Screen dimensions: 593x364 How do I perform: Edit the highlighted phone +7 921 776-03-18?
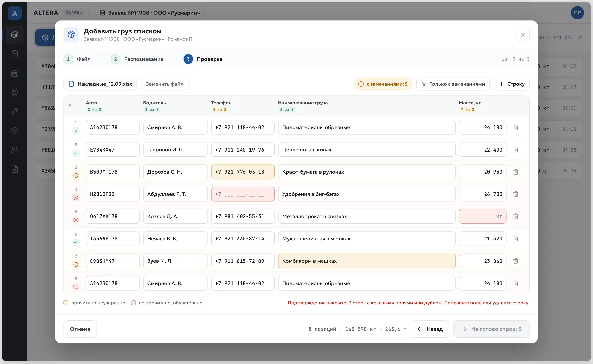tap(243, 172)
